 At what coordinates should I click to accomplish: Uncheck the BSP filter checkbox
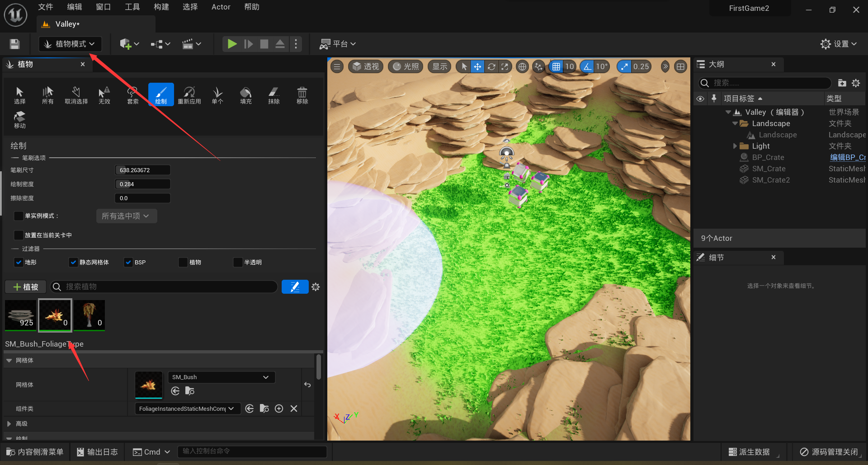tap(128, 262)
